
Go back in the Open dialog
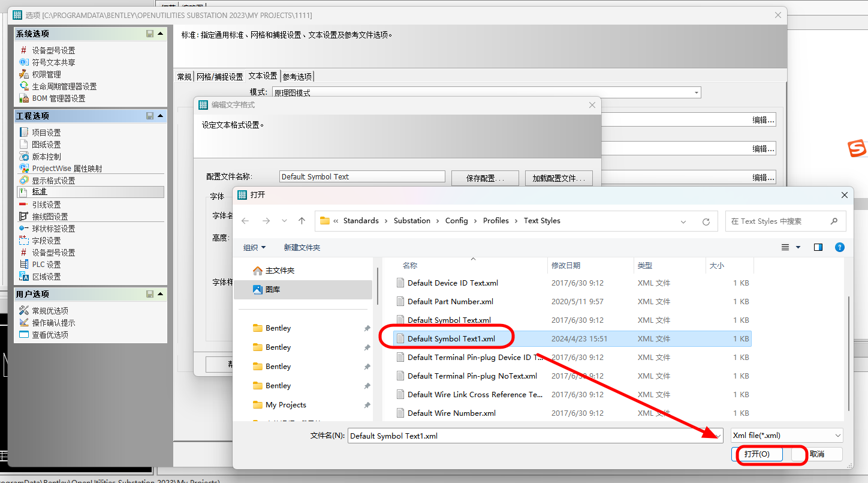pos(245,221)
